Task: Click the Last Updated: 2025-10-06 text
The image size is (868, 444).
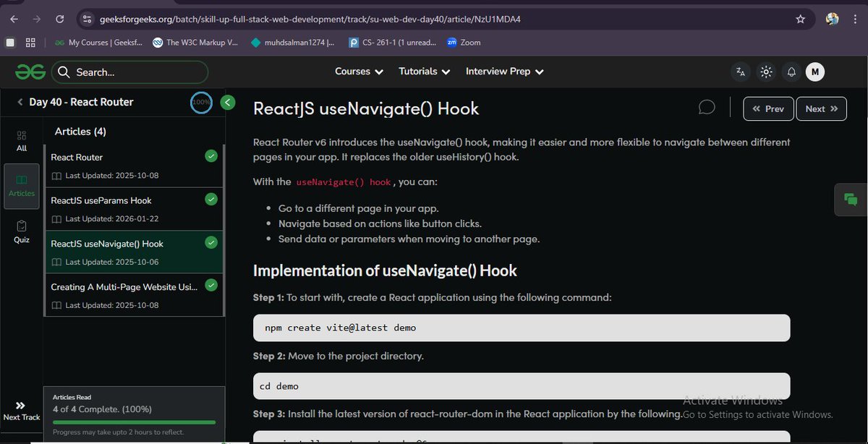Action: 111,262
